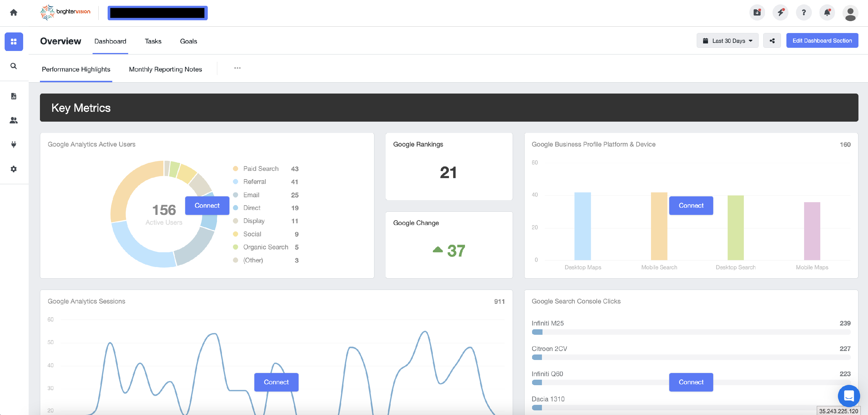Switch to the Dashboard tab

point(110,41)
